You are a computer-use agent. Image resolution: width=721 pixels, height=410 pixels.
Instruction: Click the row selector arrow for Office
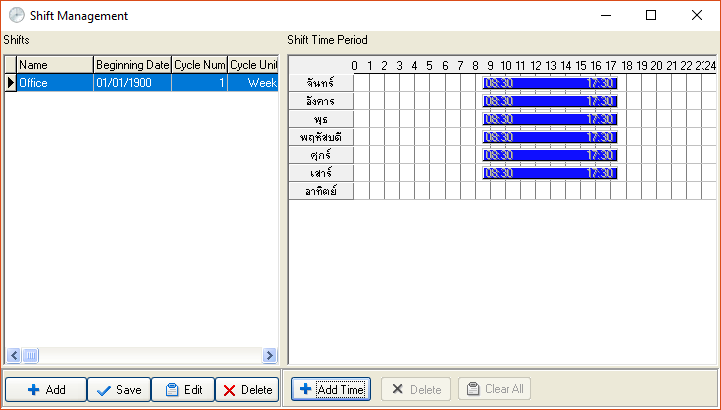pyautogui.click(x=11, y=83)
